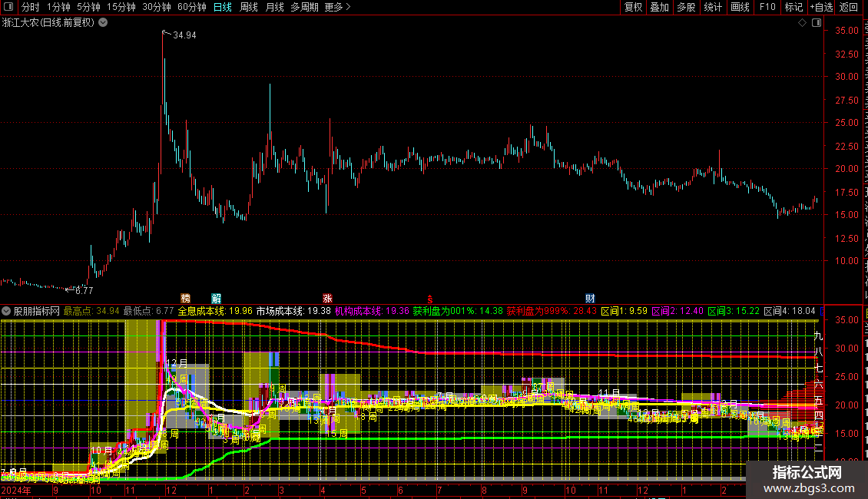
Task: Click the '榜' event marker icon
Action: coord(185,298)
